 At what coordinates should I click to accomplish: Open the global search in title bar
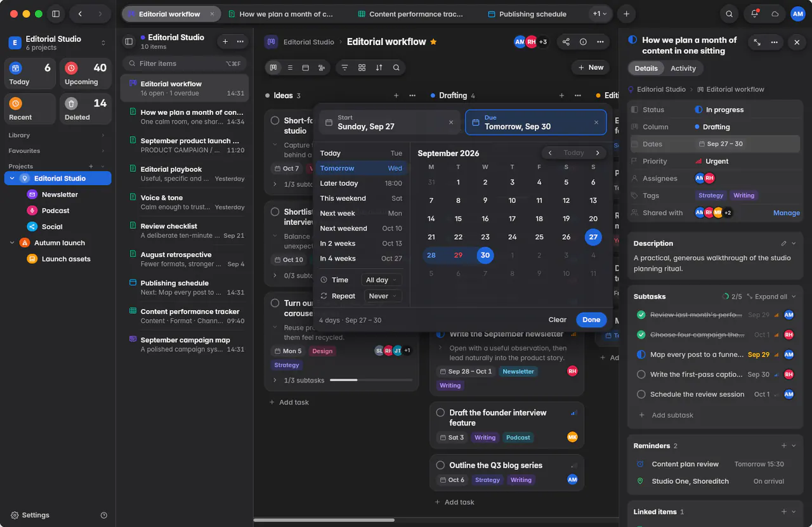click(730, 14)
